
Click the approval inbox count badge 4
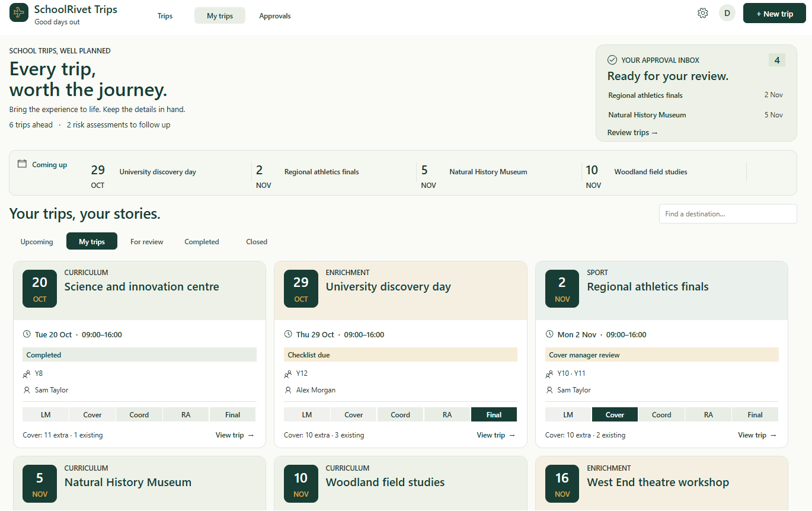tap(777, 60)
